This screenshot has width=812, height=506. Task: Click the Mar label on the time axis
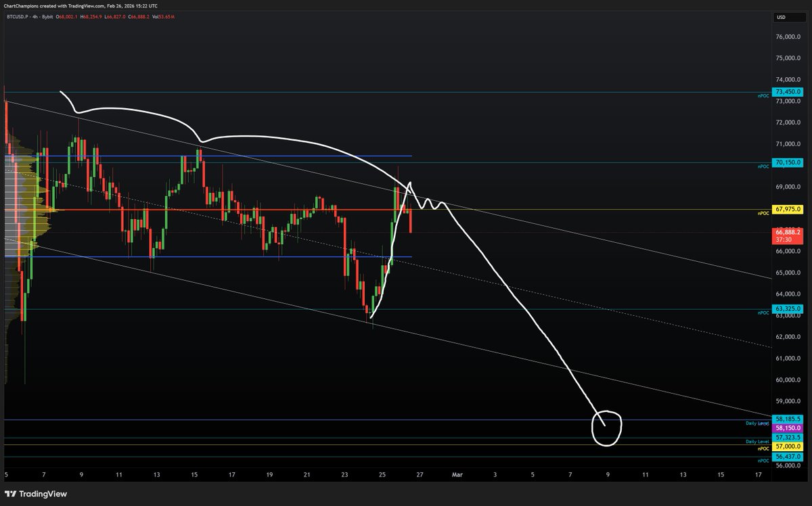coord(456,475)
